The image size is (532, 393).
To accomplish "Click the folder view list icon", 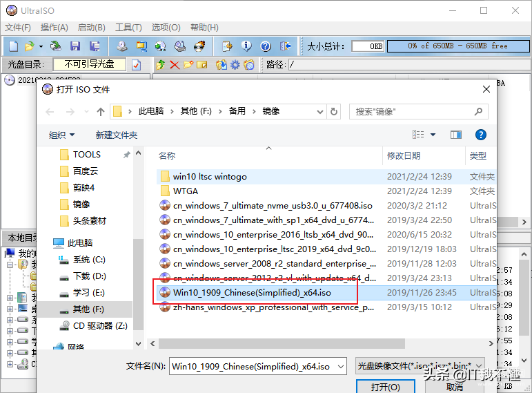I will pos(249,64).
